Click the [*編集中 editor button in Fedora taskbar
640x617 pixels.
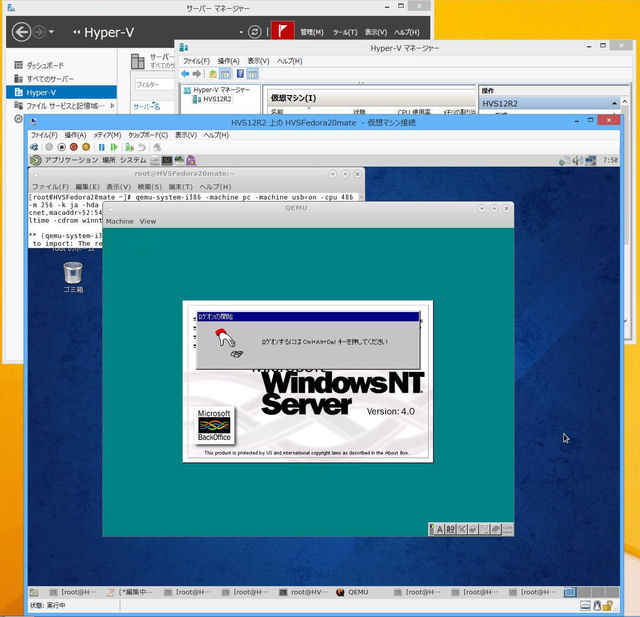pos(130,592)
